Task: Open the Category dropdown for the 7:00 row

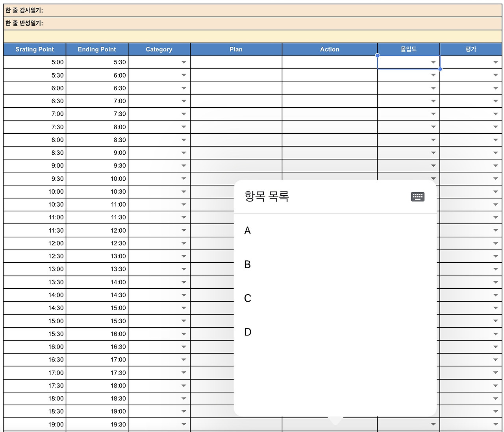Action: coord(183,114)
